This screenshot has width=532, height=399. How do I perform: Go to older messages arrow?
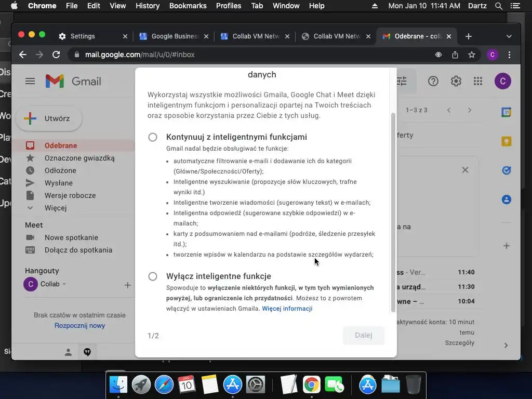point(470,110)
